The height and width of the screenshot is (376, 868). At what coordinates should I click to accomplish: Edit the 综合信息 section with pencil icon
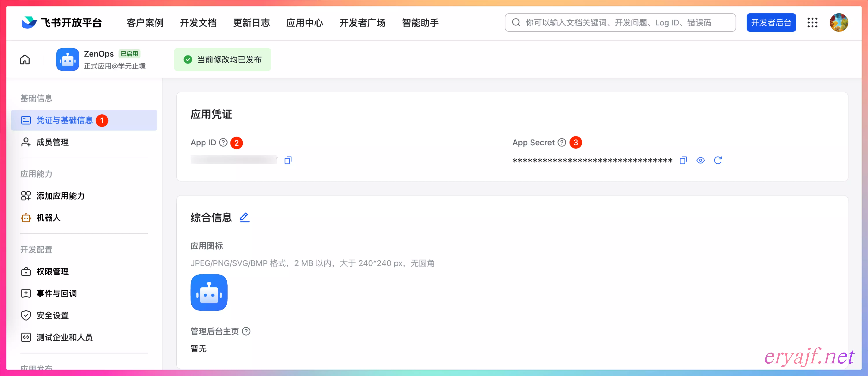[244, 217]
